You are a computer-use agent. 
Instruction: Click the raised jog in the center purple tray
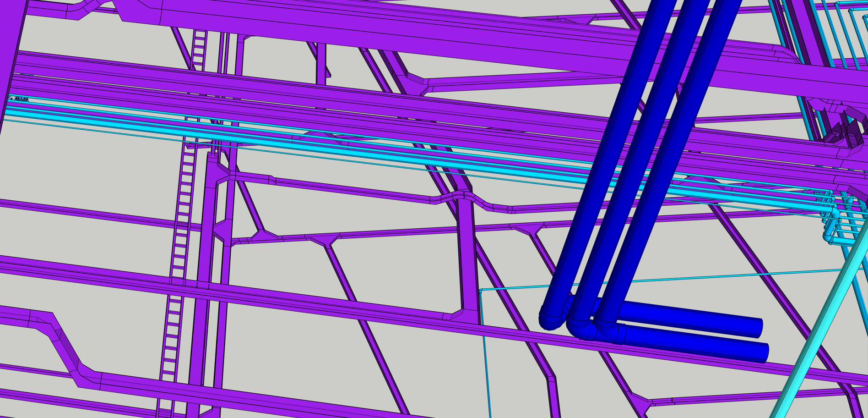point(462,196)
